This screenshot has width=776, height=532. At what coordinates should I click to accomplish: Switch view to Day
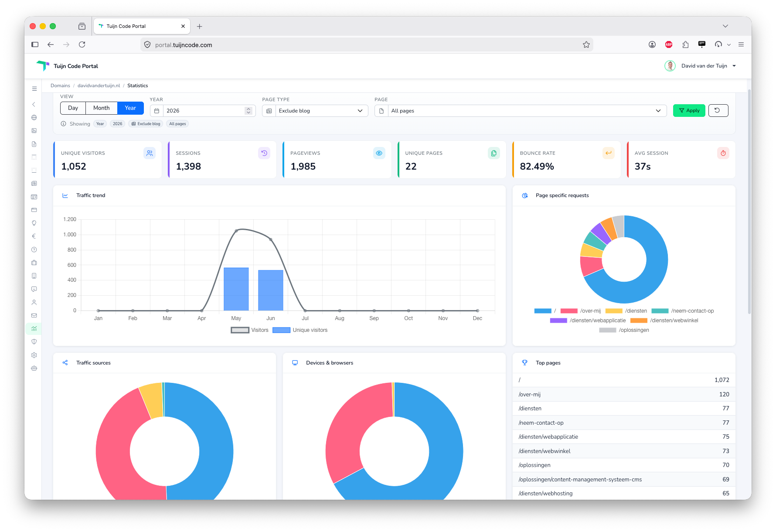(x=73, y=108)
